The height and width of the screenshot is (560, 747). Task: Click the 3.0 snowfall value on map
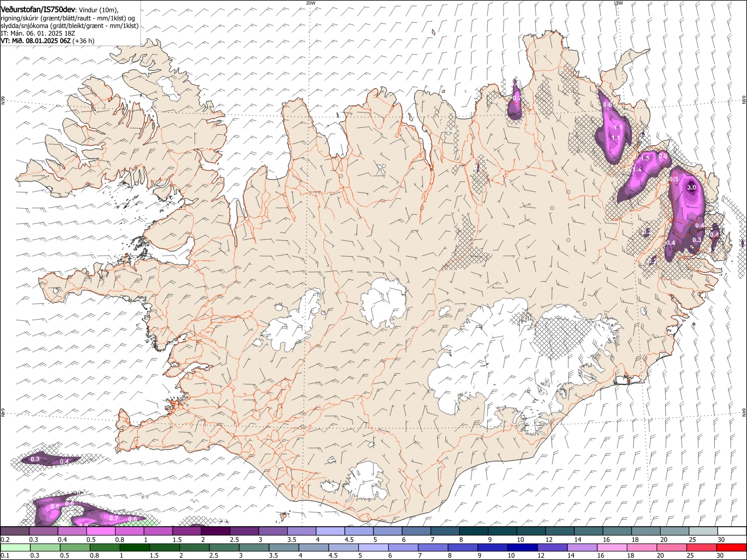pyautogui.click(x=692, y=188)
